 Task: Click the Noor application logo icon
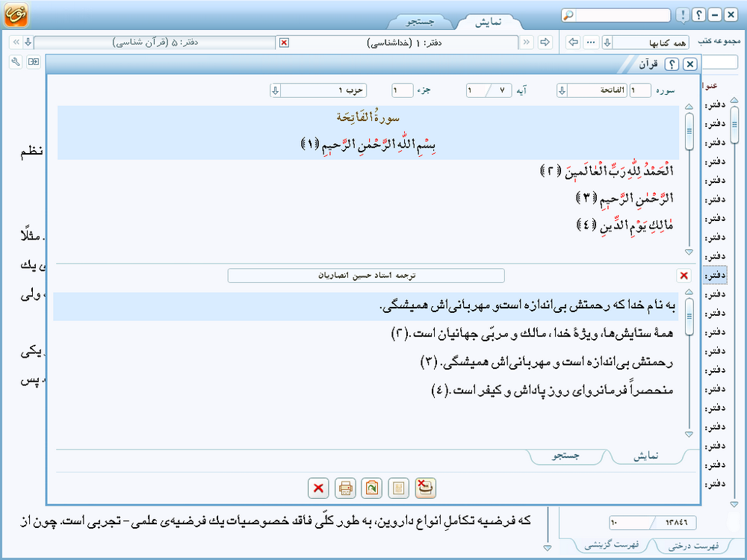16,14
